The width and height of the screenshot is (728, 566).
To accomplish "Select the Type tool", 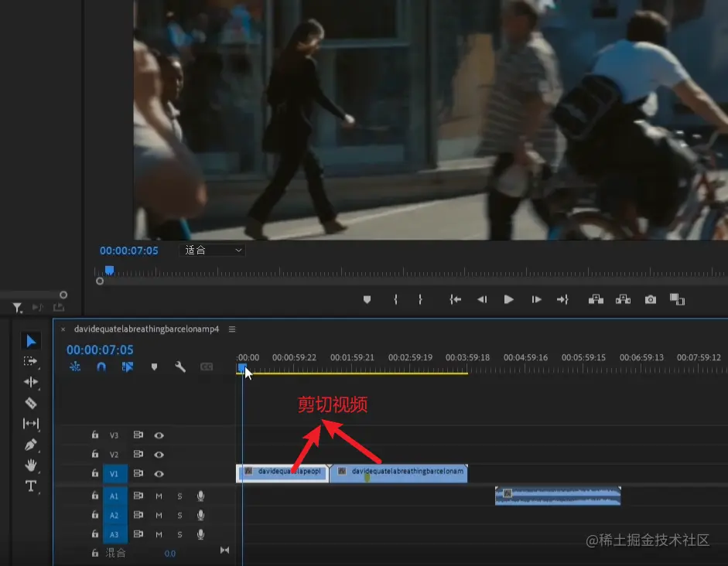I will pyautogui.click(x=31, y=486).
